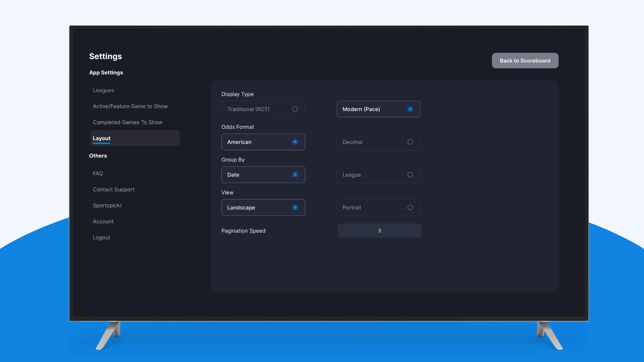The width and height of the screenshot is (644, 362).
Task: Select the Layout settings section
Action: point(135,138)
